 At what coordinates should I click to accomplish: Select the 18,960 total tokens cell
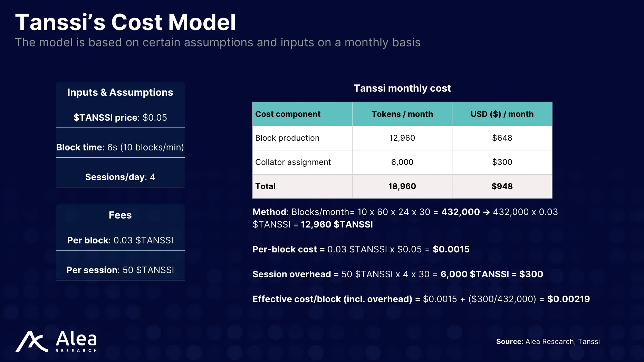402,186
